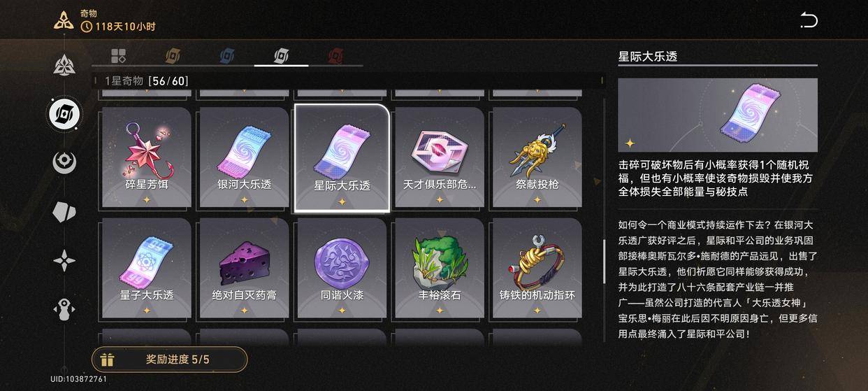Switch to the gold curio tab
Image resolution: width=868 pixels, height=391 pixels.
(172, 56)
